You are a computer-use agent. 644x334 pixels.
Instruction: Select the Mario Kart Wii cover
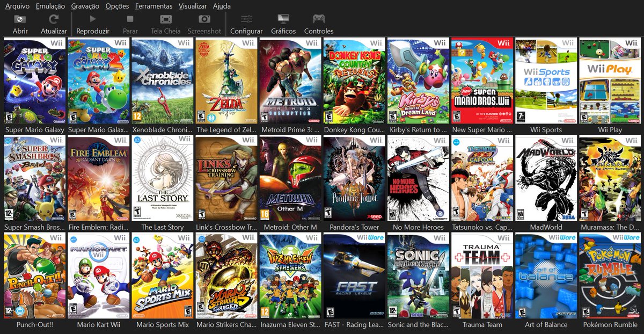coord(98,276)
